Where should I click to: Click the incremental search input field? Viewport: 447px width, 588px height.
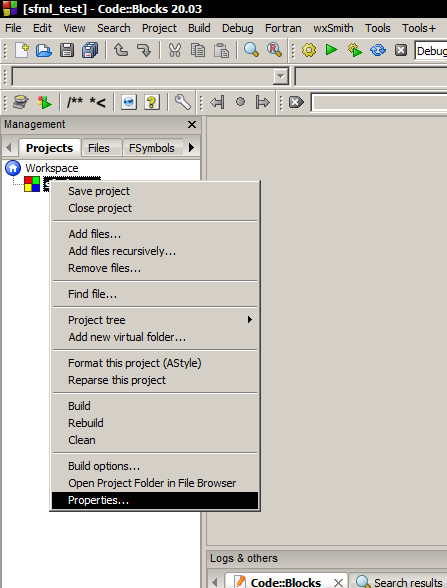click(379, 102)
